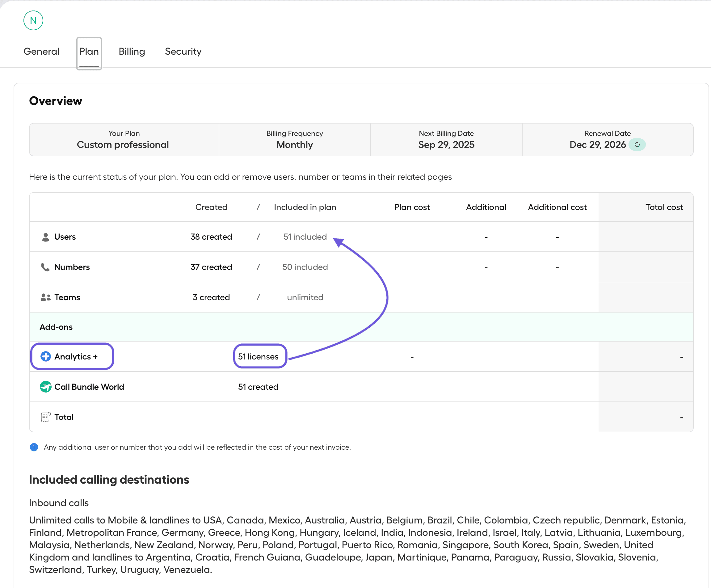711x588 pixels.
Task: Click the blue plus icon next to Analytics
Action: pyautogui.click(x=46, y=356)
